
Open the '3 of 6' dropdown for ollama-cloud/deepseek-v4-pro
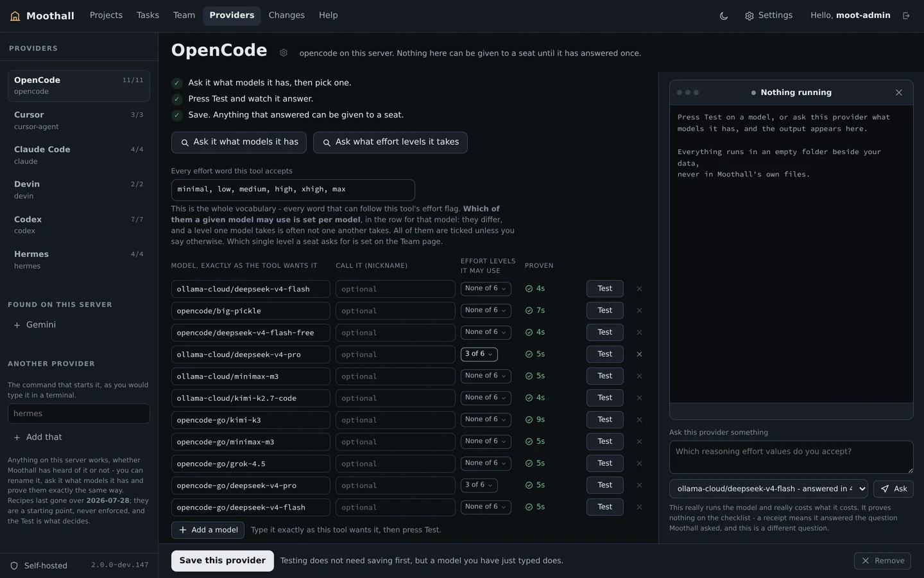479,355
